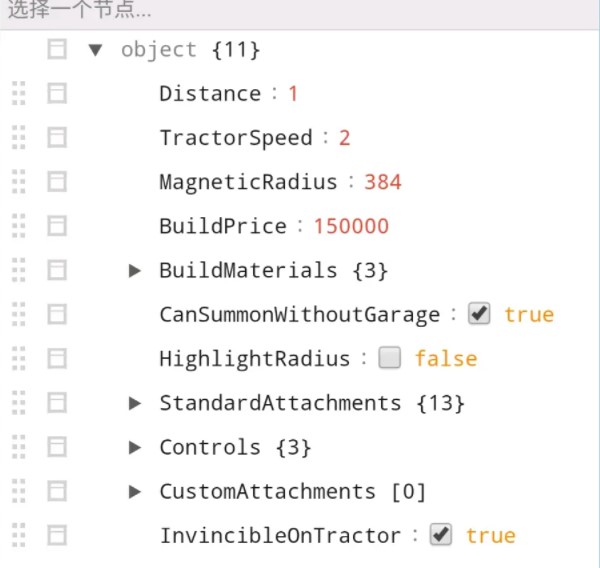This screenshot has height=568, width=600.
Task: Click action menu icon on root object row
Action: click(57, 50)
